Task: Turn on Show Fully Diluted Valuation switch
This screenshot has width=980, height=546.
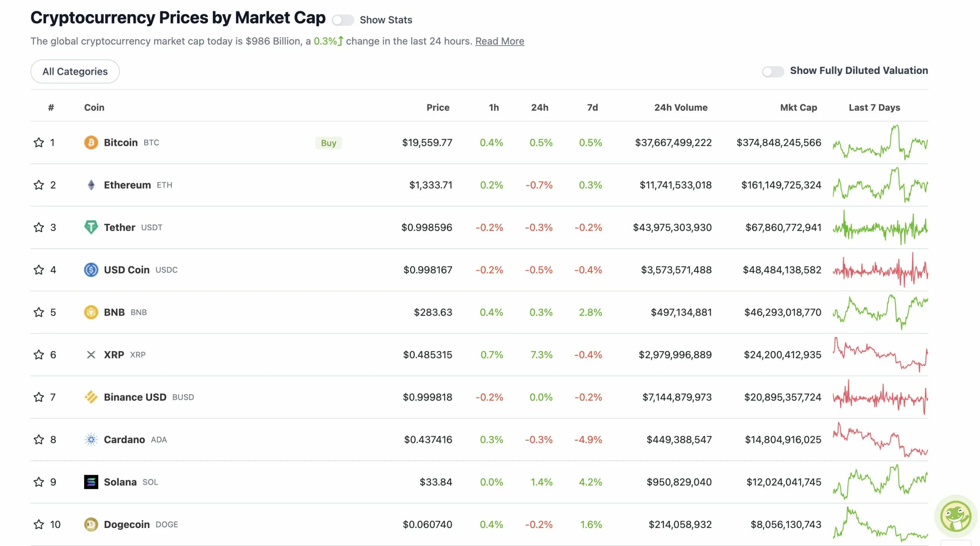Action: pyautogui.click(x=773, y=71)
